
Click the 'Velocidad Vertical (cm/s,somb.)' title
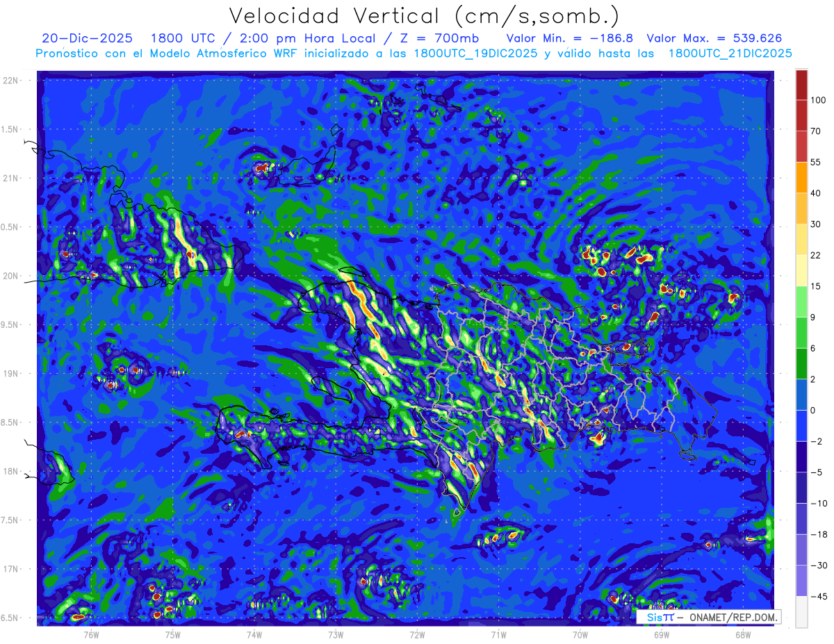tap(423, 16)
